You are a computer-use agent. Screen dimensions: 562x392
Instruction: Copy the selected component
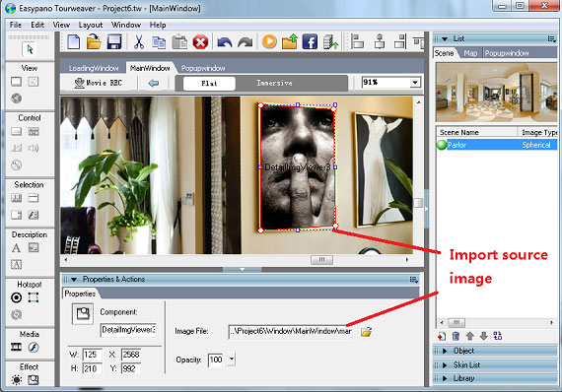click(x=159, y=42)
